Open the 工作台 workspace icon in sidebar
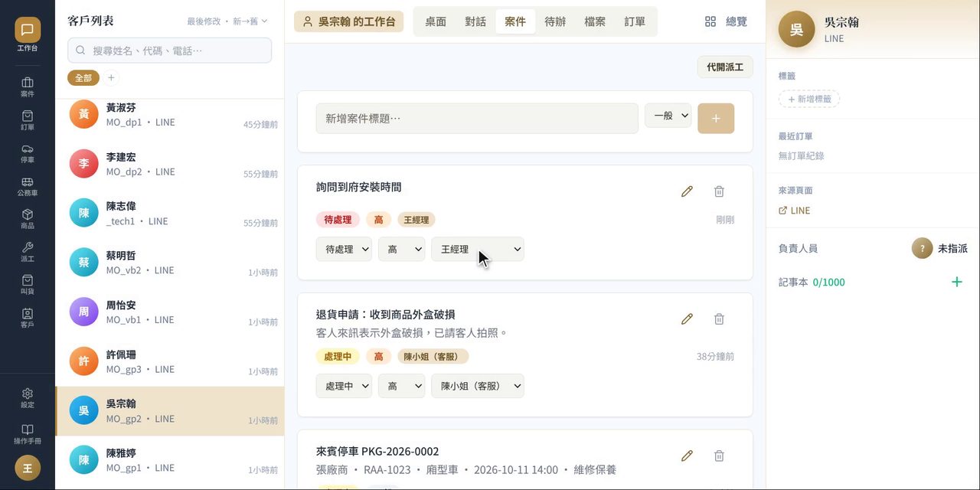980x490 pixels. (28, 35)
